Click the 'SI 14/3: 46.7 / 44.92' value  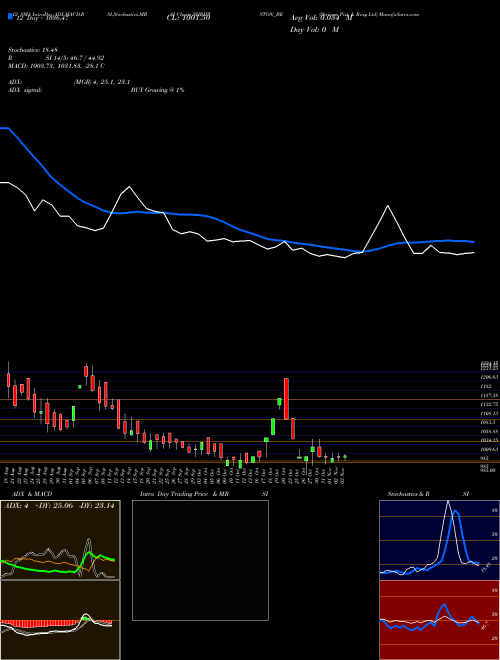click(75, 58)
